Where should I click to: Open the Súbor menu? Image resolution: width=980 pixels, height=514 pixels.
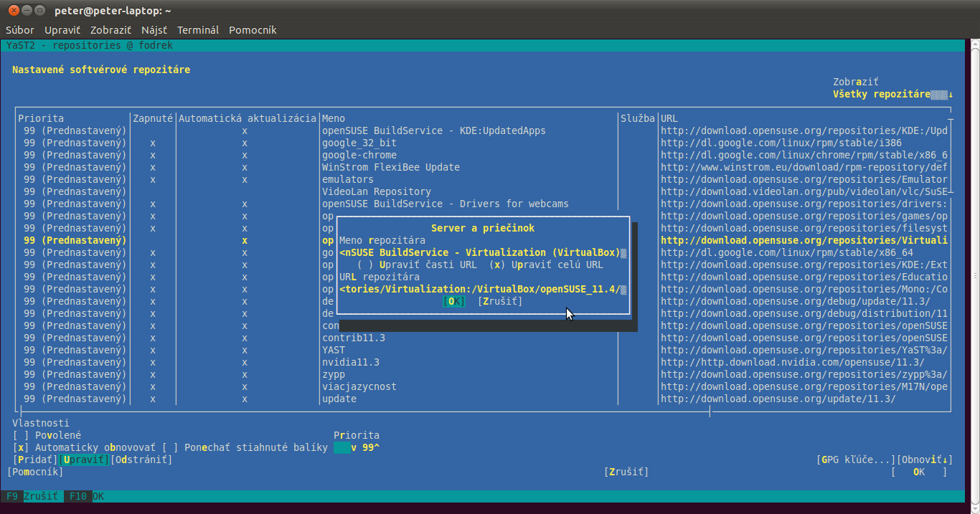click(x=20, y=30)
